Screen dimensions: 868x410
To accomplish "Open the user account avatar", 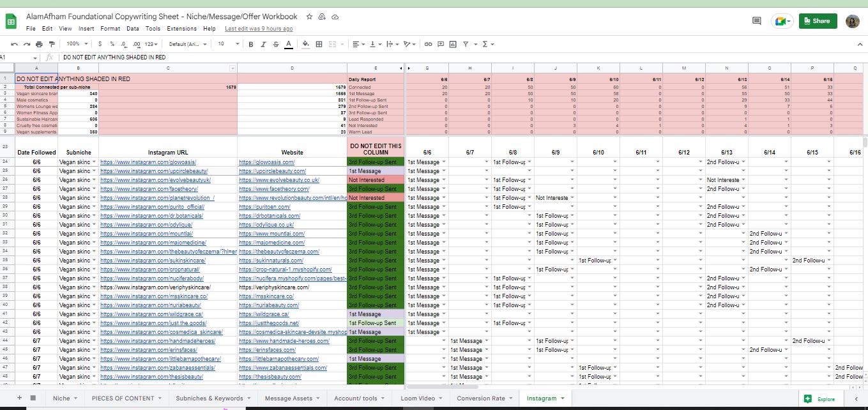I will (853, 21).
